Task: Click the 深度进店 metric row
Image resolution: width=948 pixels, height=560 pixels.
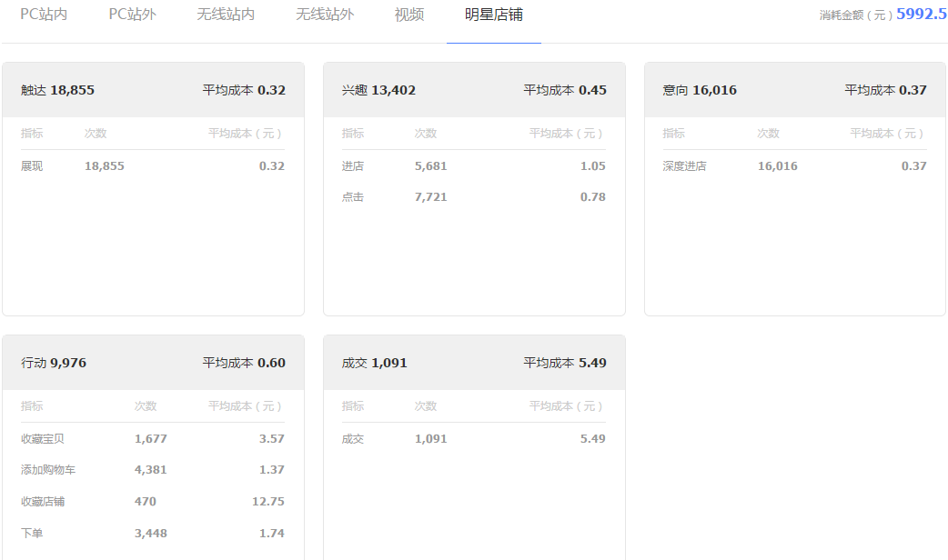Action: click(794, 166)
